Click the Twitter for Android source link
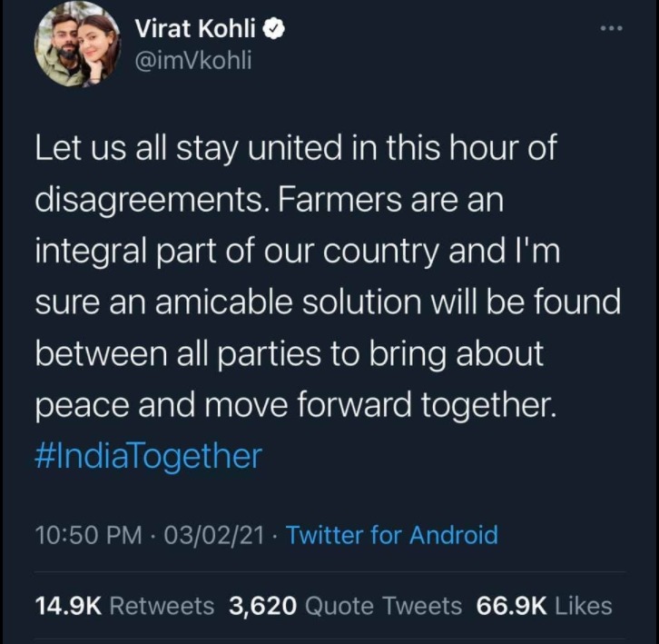This screenshot has height=644, width=659. coord(392,535)
